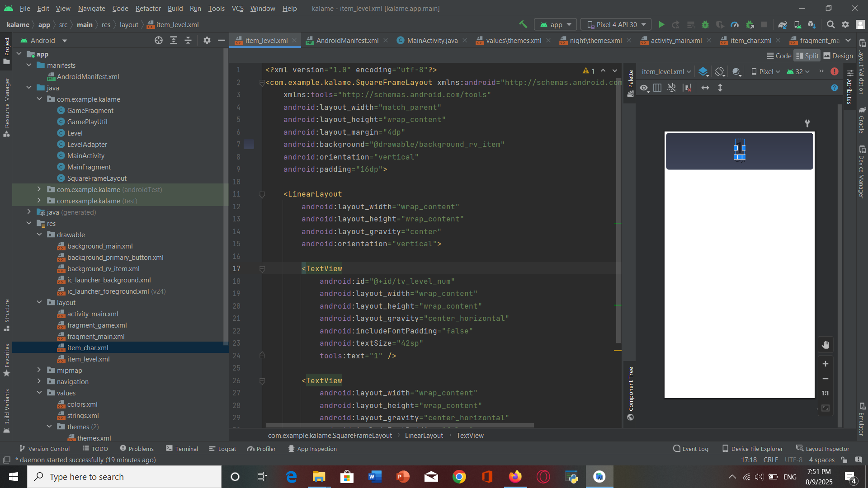Click the clear constraints icon in preview toolbar
The width and height of the screenshot is (868, 488).
(x=687, y=88)
